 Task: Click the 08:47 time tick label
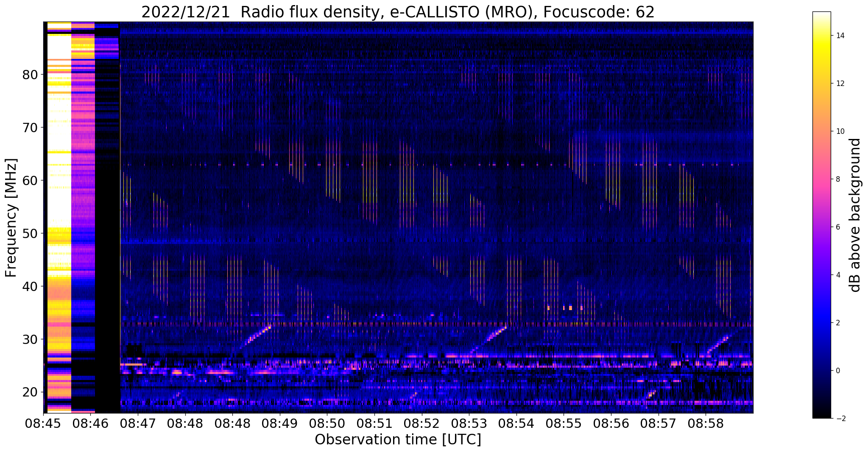coord(138,424)
